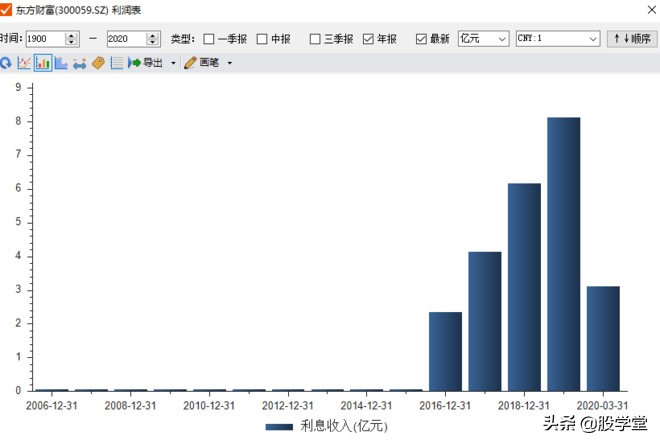Image resolution: width=660 pixels, height=444 pixels.
Task: Increase the start year with up arrow
Action: point(72,35)
